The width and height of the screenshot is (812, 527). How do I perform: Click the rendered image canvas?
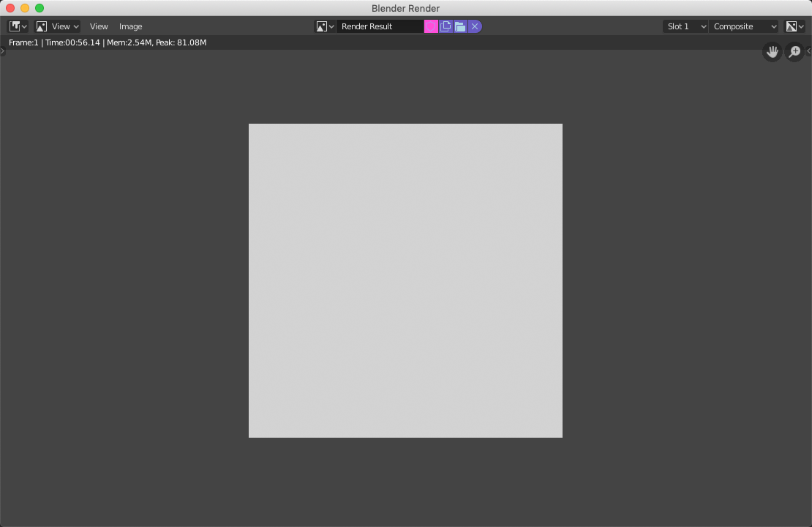tap(405, 280)
